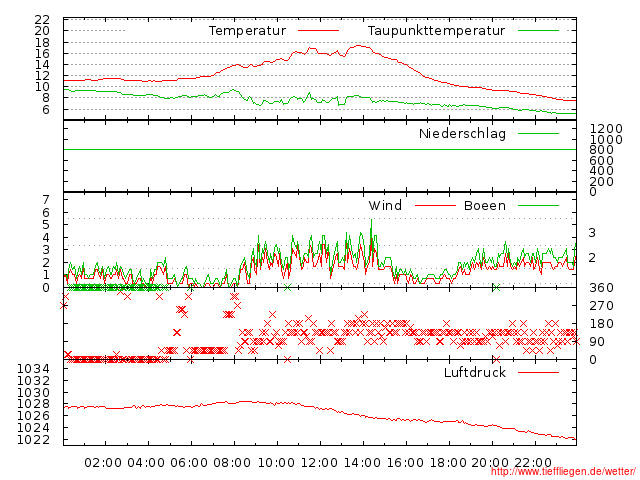Click the Niederschlag legend label
This screenshot has height=480, width=640.
click(462, 133)
